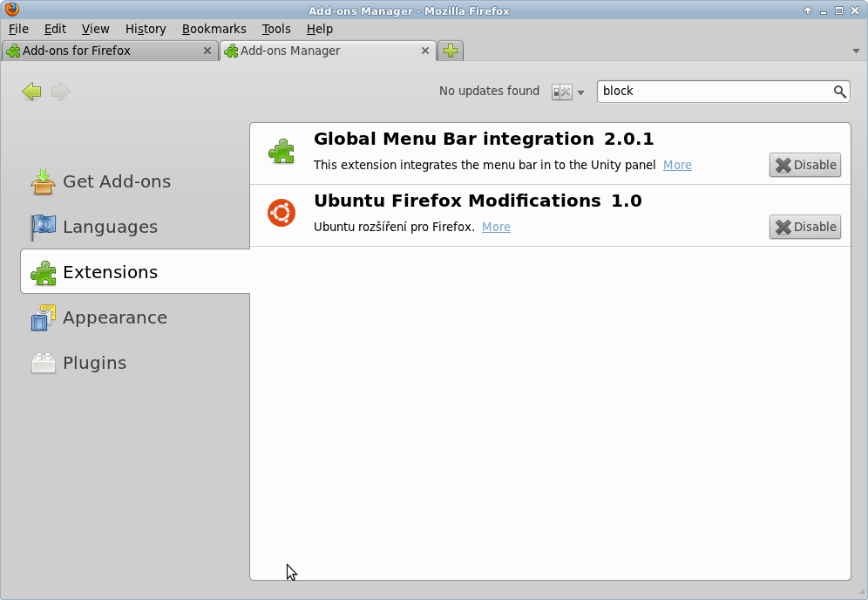Viewport: 868px width, 600px height.
Task: Open the Appearance category
Action: click(135, 317)
